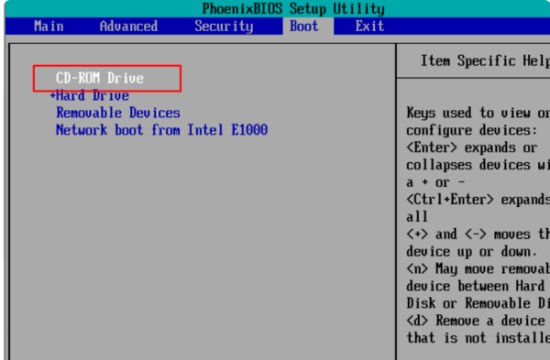The height and width of the screenshot is (360, 550).
Task: Click the 'configure devices:' help line
Action: [x=472, y=130]
